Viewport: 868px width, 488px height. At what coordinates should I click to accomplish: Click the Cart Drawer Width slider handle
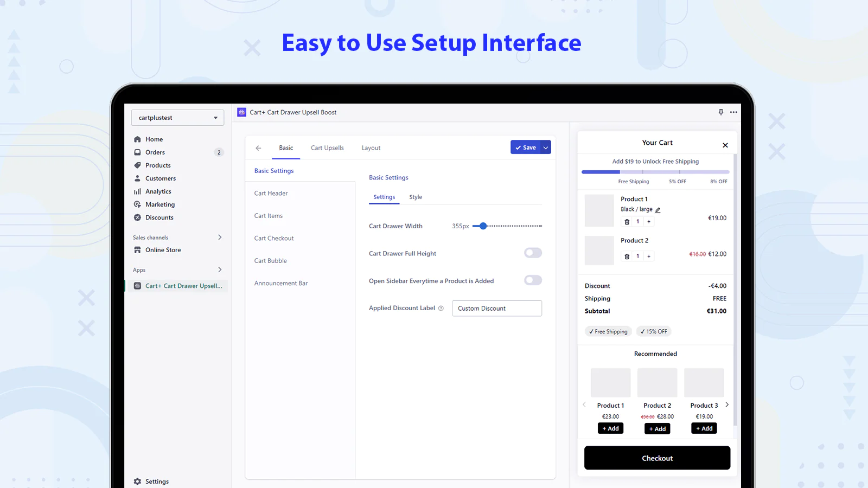click(x=483, y=226)
